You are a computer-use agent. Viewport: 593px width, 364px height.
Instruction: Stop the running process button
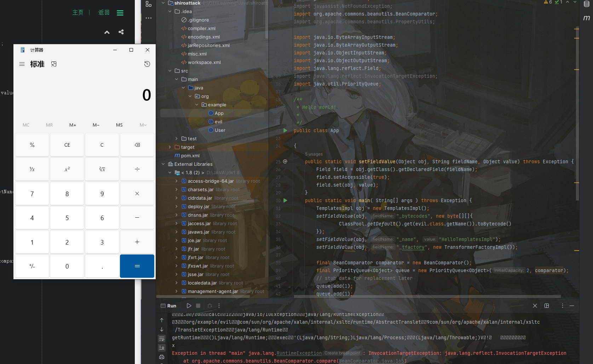click(198, 306)
